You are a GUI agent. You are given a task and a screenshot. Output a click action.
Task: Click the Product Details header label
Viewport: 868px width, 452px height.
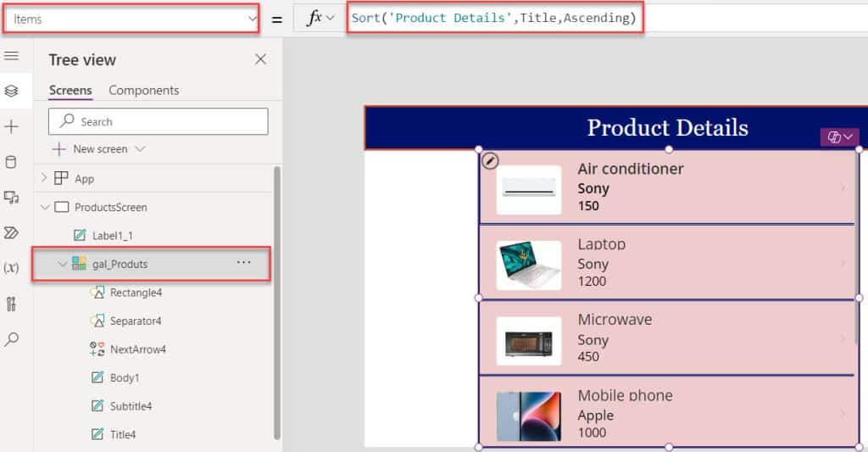click(667, 127)
